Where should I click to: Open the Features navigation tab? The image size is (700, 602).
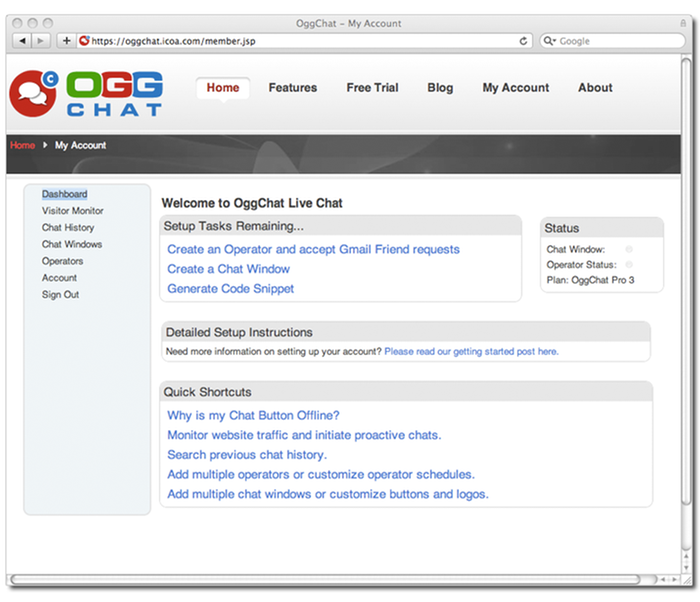[293, 88]
